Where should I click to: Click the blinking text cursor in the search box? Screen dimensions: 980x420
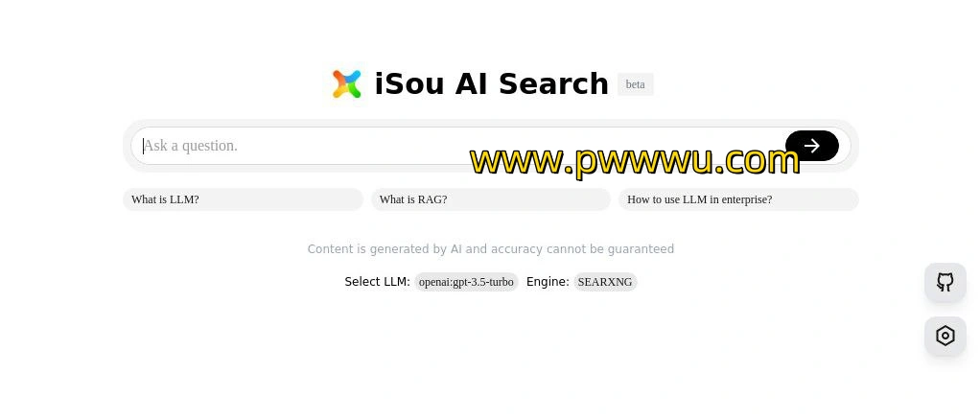(x=143, y=146)
